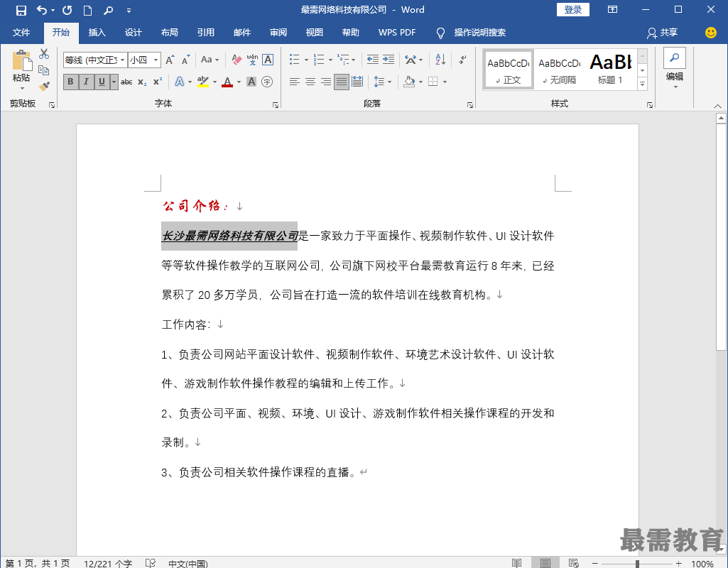Align text left

[294, 82]
